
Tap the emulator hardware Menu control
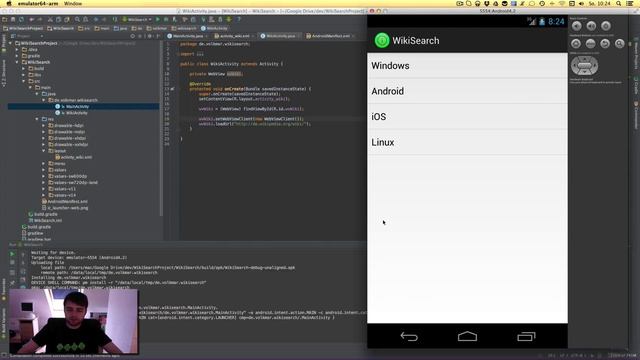coord(591,43)
